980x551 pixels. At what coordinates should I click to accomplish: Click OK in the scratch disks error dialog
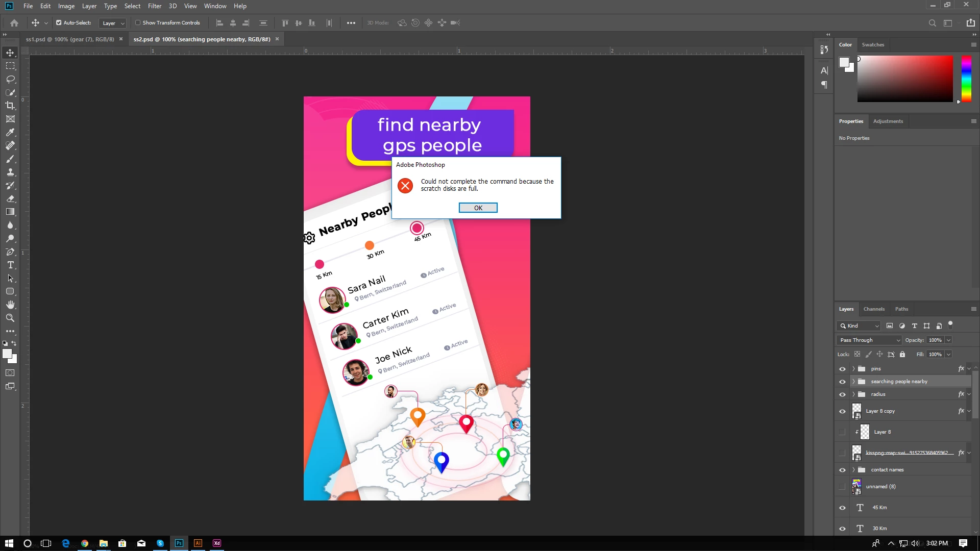[x=478, y=208]
